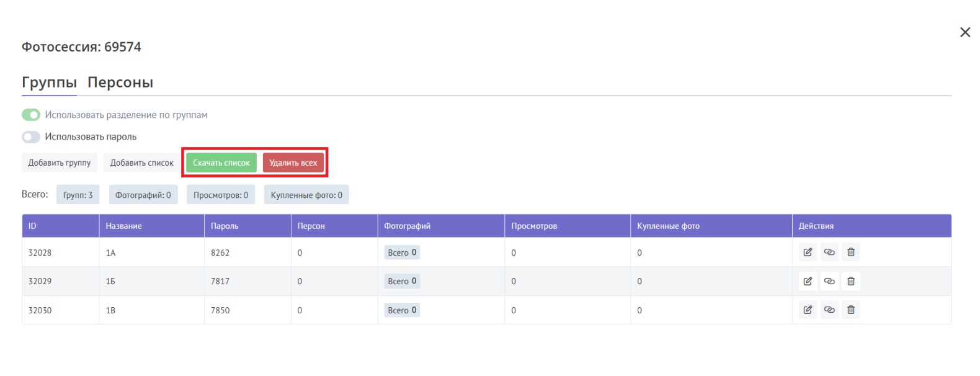
Task: Enable the use password toggle
Action: pyautogui.click(x=31, y=137)
